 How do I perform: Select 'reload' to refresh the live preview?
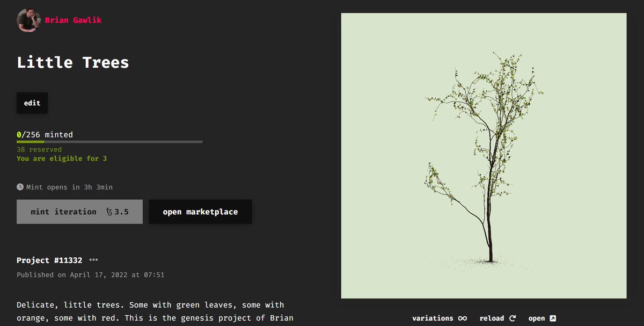pyautogui.click(x=492, y=318)
